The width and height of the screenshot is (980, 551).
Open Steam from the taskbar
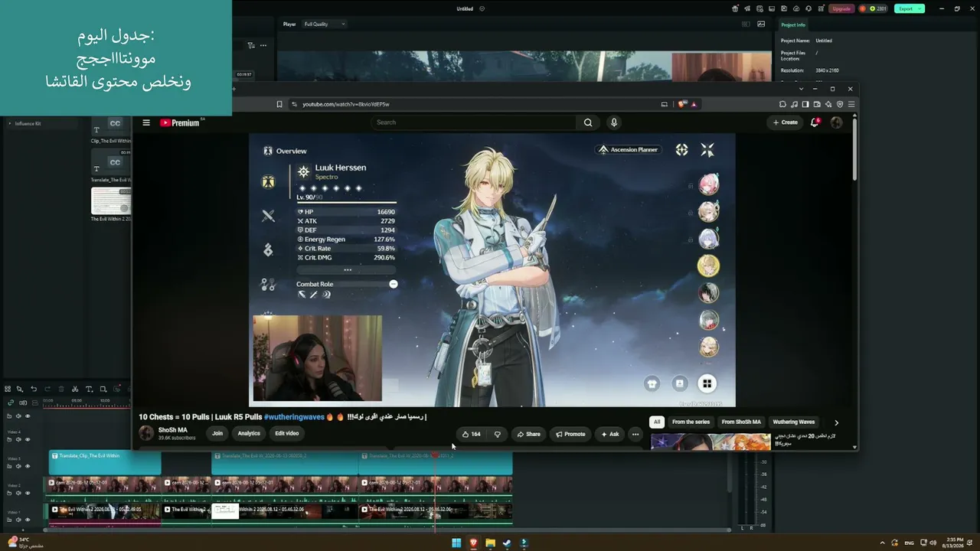pos(507,543)
